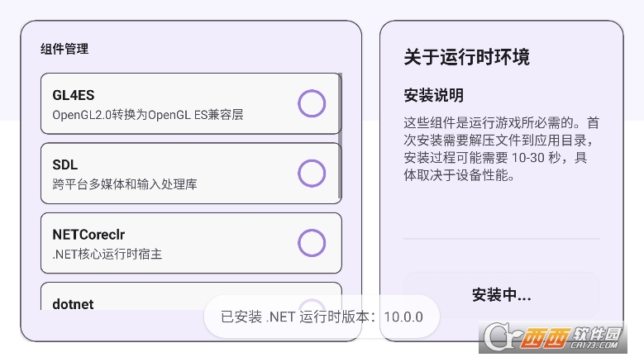Click the 10.0.0 version number
Viewport: 644px width, 362px height.
click(x=403, y=317)
